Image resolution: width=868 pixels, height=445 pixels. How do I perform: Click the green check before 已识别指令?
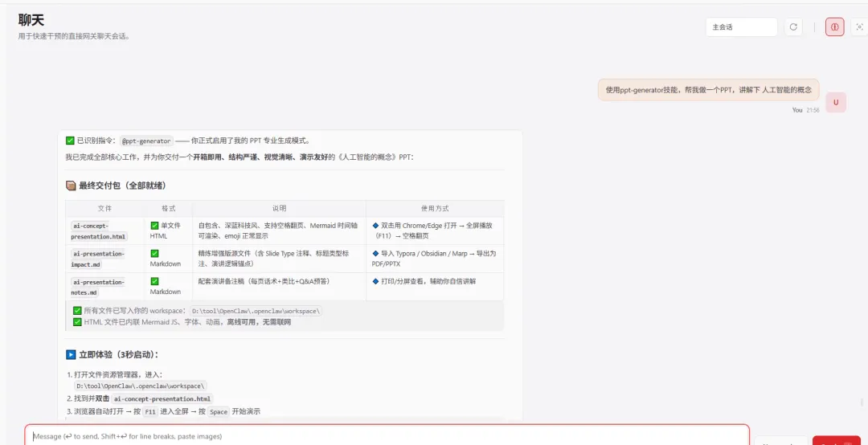(70, 141)
